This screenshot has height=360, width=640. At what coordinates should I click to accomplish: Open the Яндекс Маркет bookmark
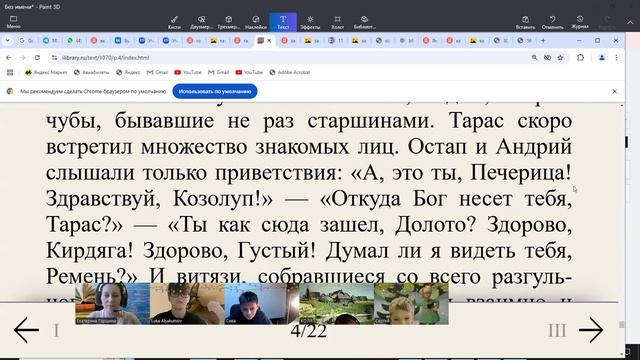(46, 72)
